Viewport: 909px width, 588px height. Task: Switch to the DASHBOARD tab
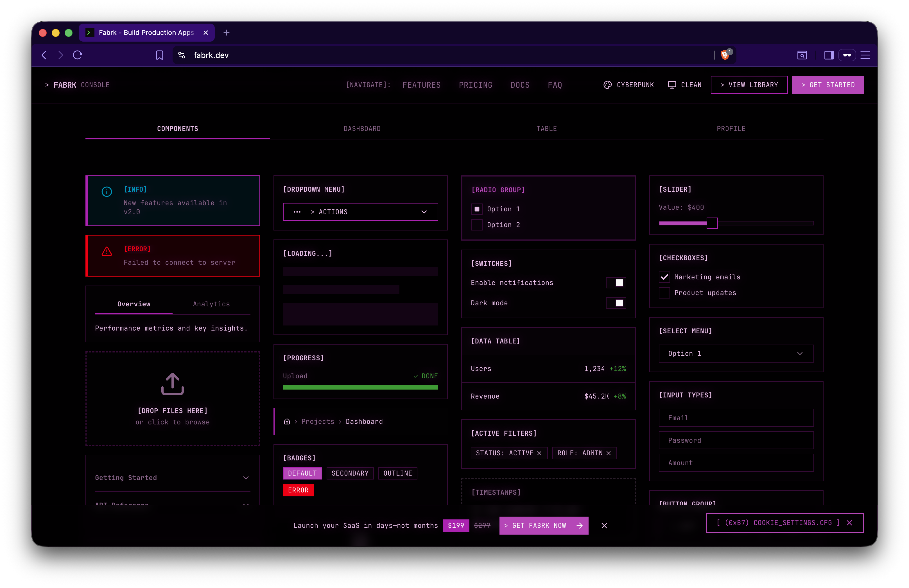pyautogui.click(x=362, y=129)
